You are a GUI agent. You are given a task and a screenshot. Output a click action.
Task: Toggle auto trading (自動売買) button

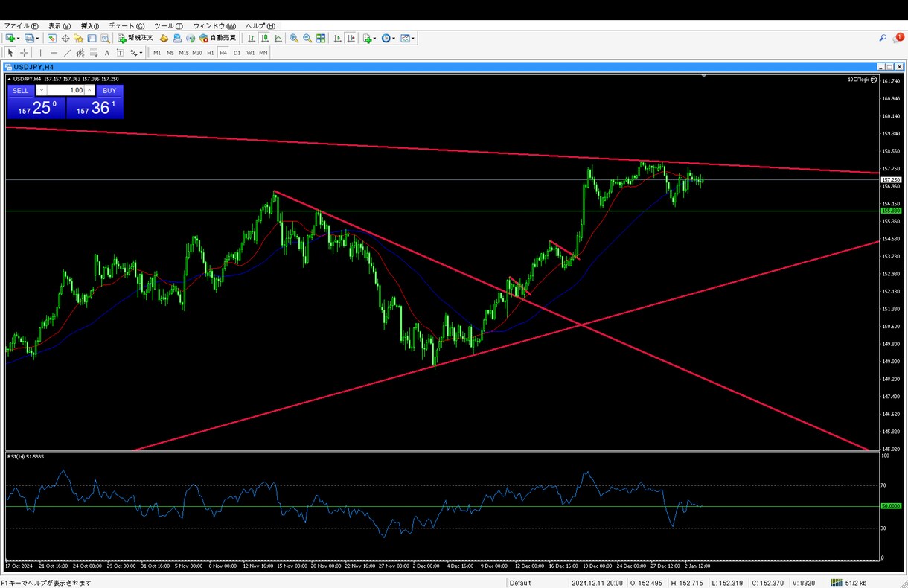pos(217,38)
